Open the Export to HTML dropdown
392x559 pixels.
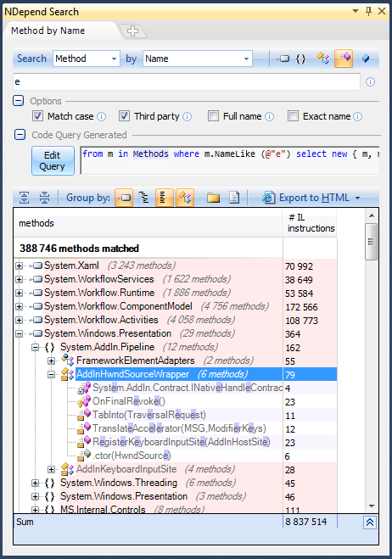click(357, 198)
